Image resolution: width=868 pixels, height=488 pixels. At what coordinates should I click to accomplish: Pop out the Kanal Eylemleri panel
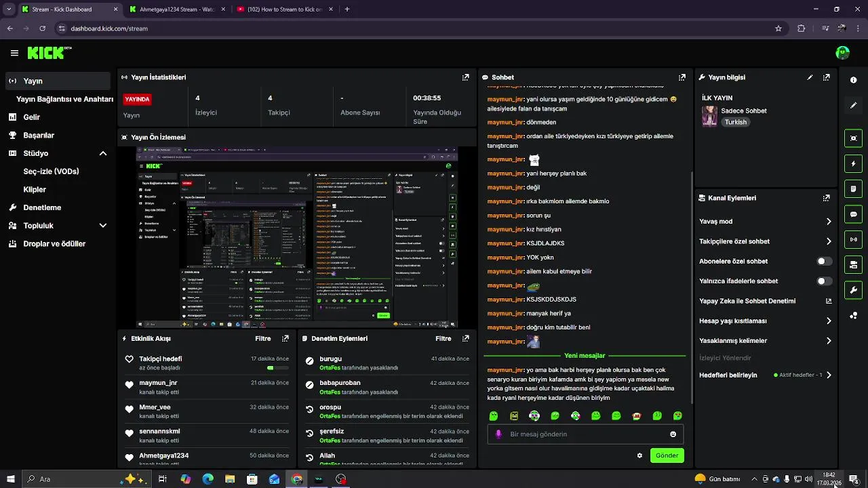point(826,198)
